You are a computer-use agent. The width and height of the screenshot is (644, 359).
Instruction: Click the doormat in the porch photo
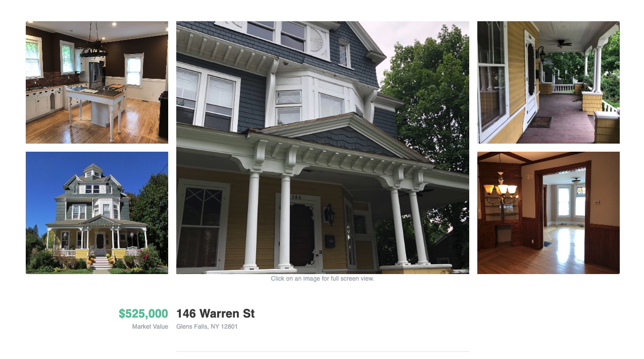[540, 122]
